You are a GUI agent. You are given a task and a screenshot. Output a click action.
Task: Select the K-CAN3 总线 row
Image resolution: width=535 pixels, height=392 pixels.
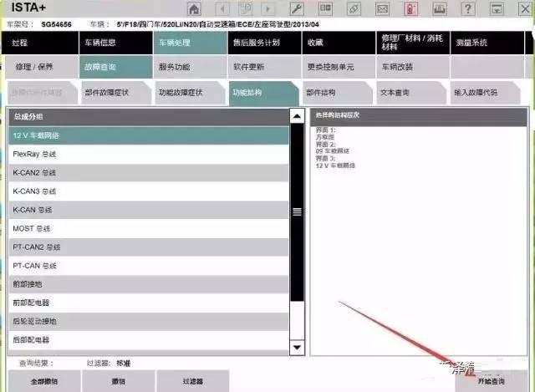149,191
